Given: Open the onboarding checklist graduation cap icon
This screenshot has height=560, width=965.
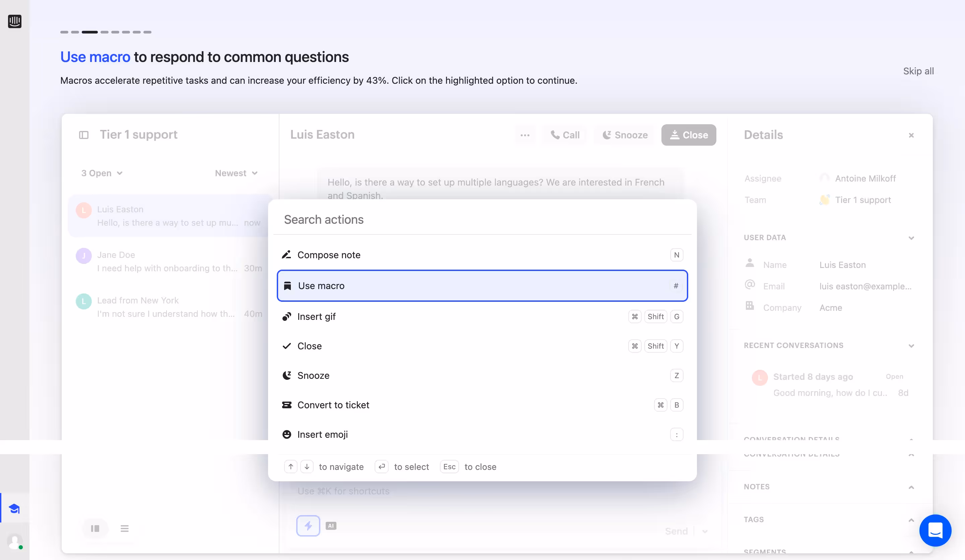Looking at the screenshot, I should pos(14,508).
